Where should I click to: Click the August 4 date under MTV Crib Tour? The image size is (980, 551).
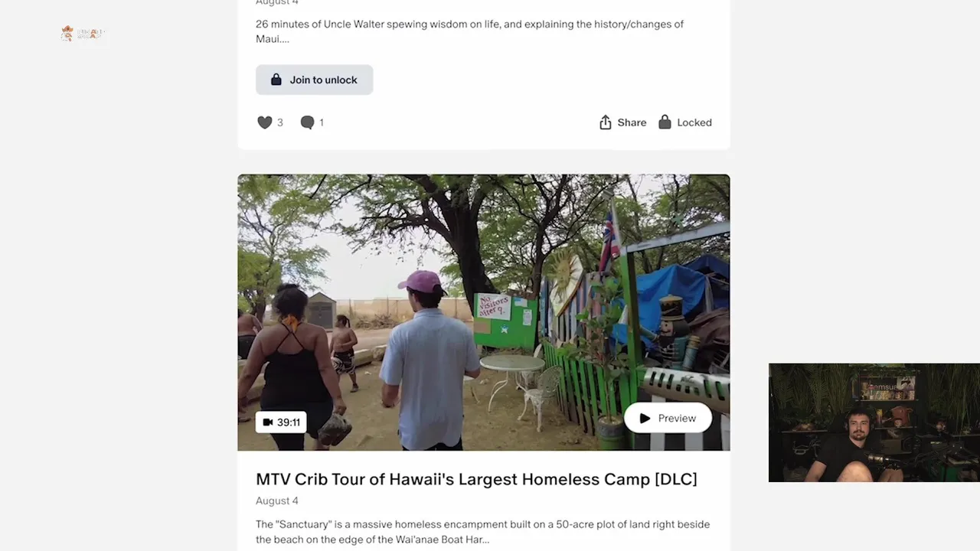click(x=277, y=500)
